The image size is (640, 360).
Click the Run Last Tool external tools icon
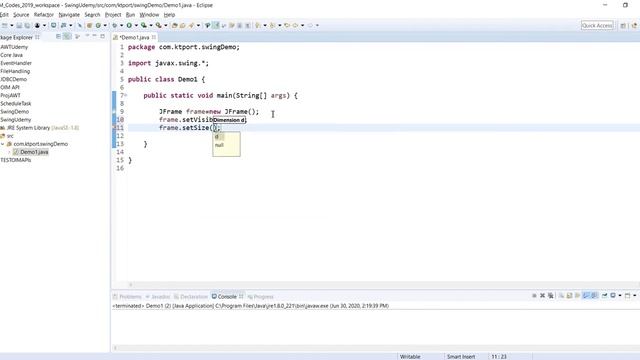pyautogui.click(x=158, y=25)
